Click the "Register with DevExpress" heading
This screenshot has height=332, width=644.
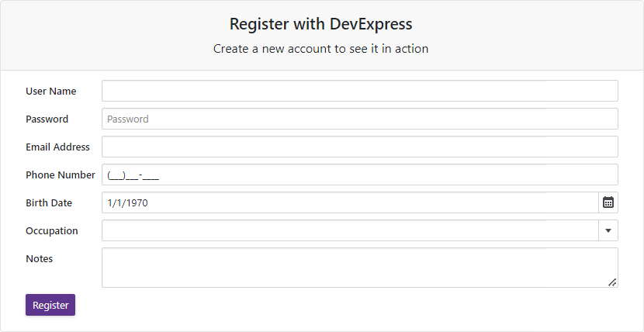(x=321, y=23)
